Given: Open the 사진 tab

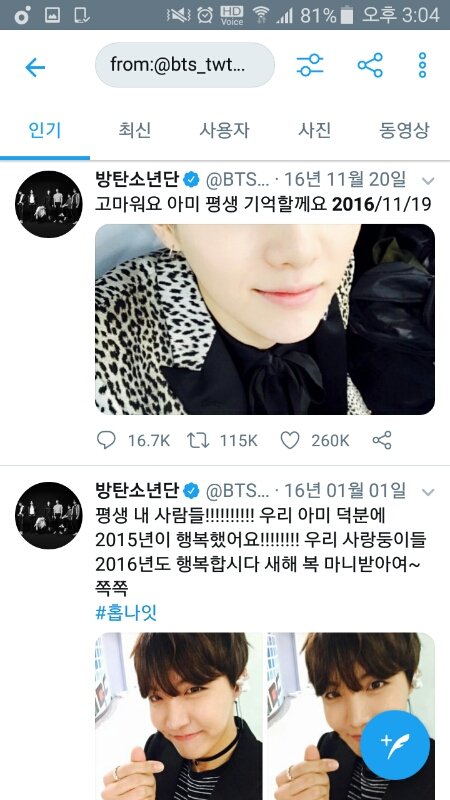Looking at the screenshot, I should [314, 130].
